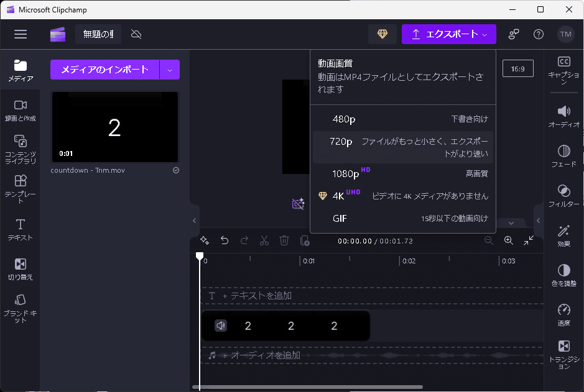Expand the import media dropdown arrow

pos(170,70)
